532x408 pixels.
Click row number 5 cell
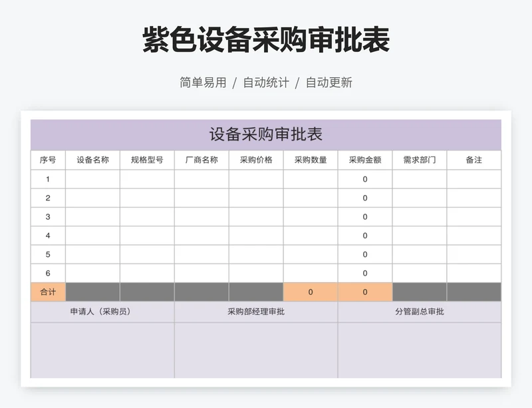tap(48, 254)
